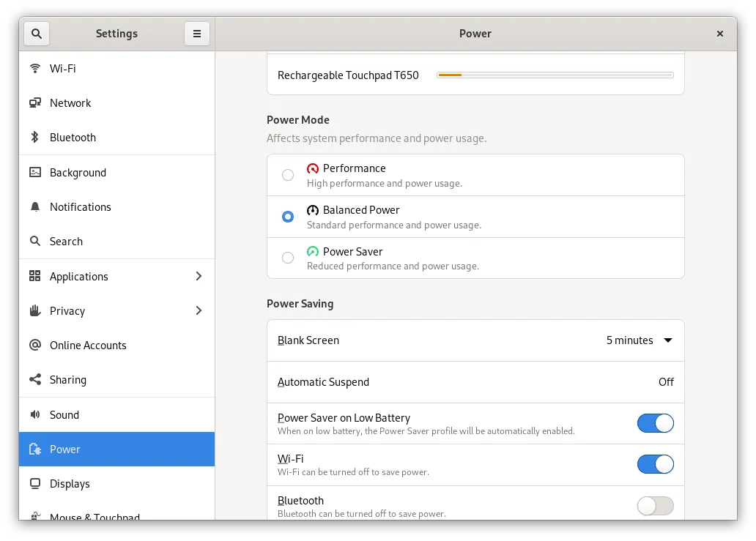Go to the Background settings panel
The width and height of the screenshot is (756, 541).
point(78,173)
